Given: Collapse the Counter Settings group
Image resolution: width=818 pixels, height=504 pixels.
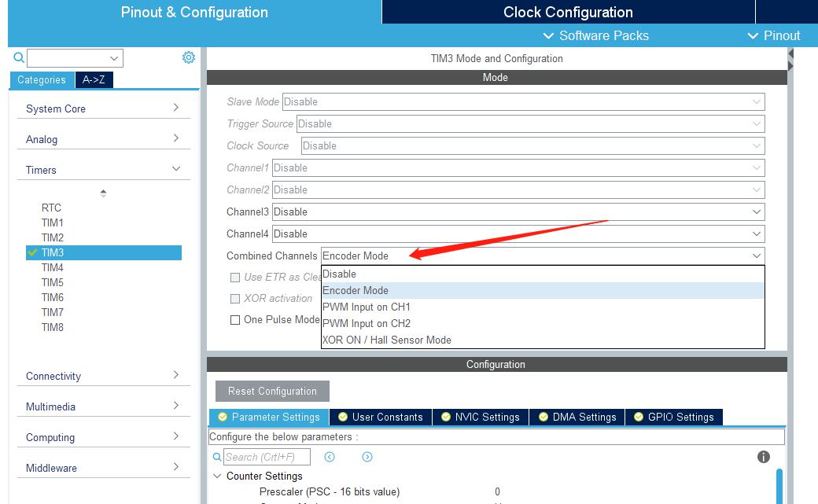Looking at the screenshot, I should 218,476.
